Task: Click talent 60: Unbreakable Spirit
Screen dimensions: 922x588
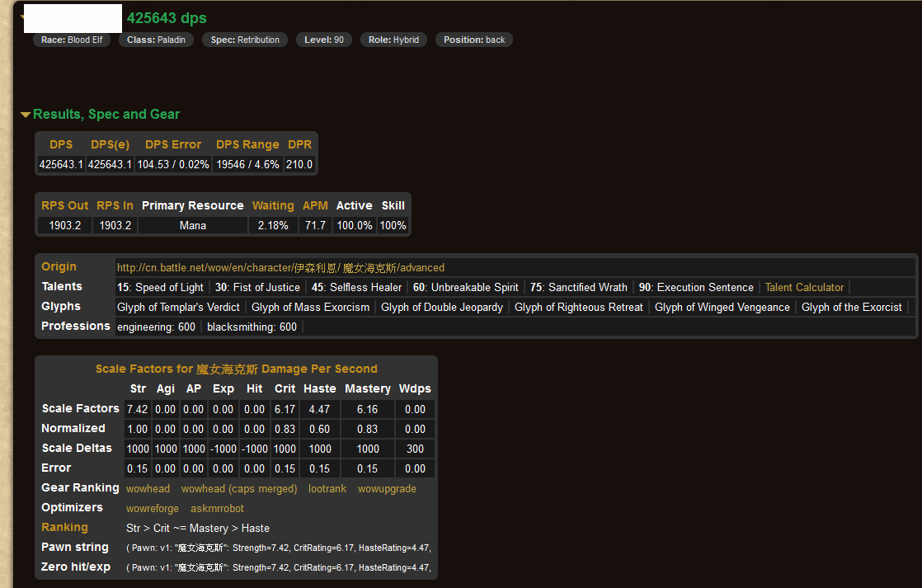Action: [466, 288]
